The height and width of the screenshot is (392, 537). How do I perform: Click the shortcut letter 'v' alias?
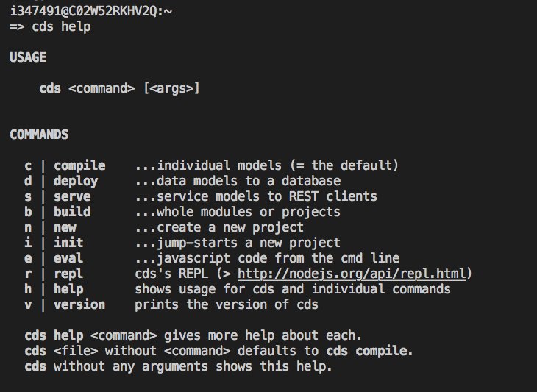28,304
